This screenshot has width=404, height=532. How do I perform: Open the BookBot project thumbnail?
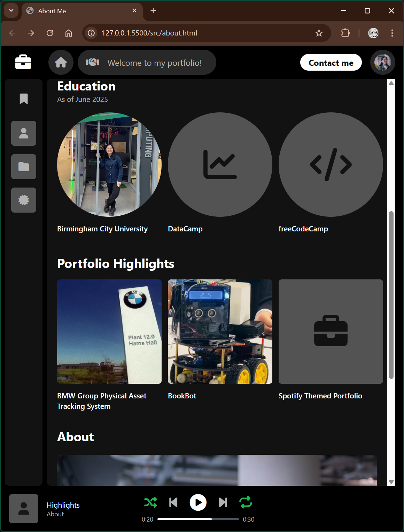pos(220,332)
